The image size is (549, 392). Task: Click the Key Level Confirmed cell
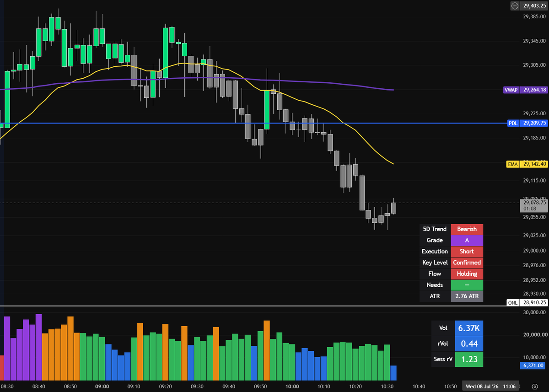click(x=467, y=263)
